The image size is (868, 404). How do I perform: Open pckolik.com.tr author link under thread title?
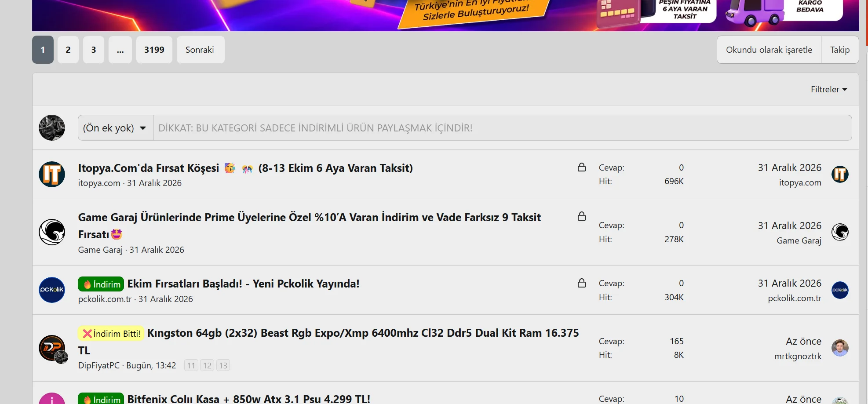click(105, 299)
